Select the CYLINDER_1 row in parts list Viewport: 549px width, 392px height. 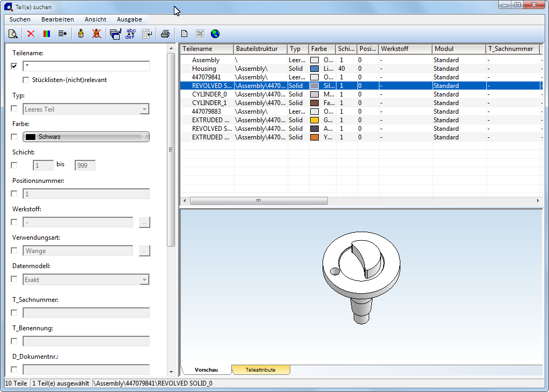tap(209, 103)
